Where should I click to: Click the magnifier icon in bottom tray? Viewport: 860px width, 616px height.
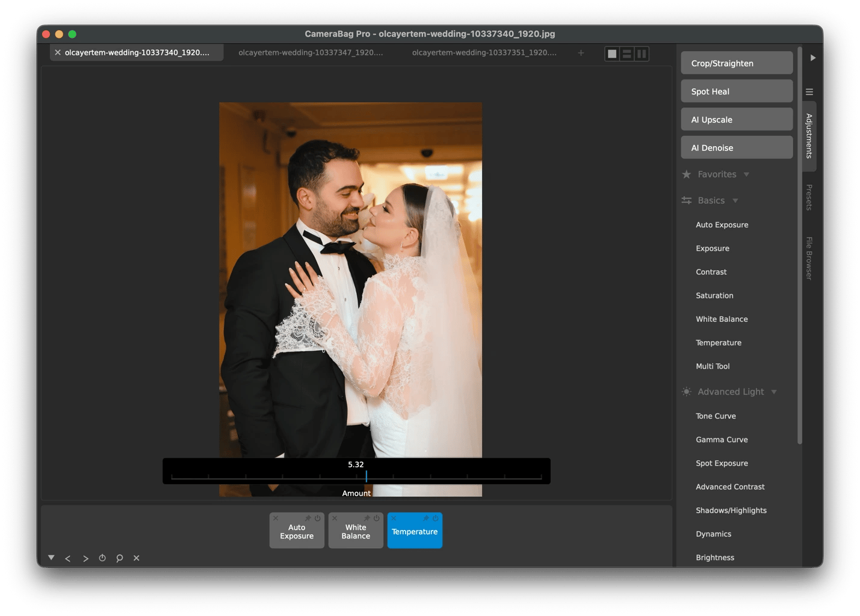click(120, 558)
